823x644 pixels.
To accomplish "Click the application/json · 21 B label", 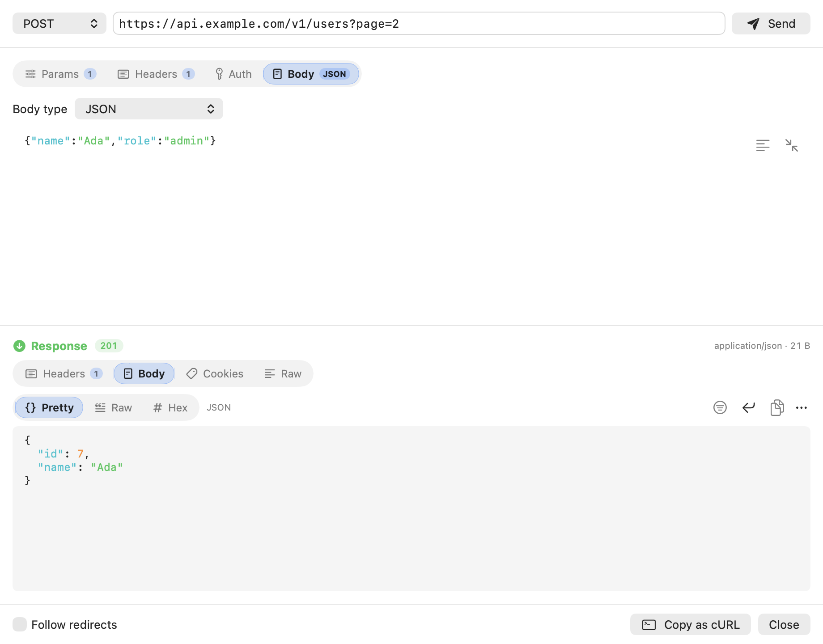I will (x=762, y=346).
